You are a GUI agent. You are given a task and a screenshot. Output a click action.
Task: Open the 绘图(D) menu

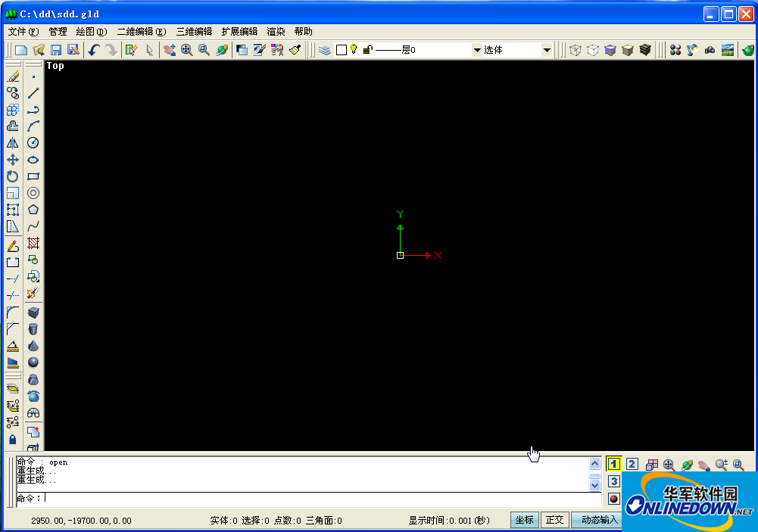[92, 32]
